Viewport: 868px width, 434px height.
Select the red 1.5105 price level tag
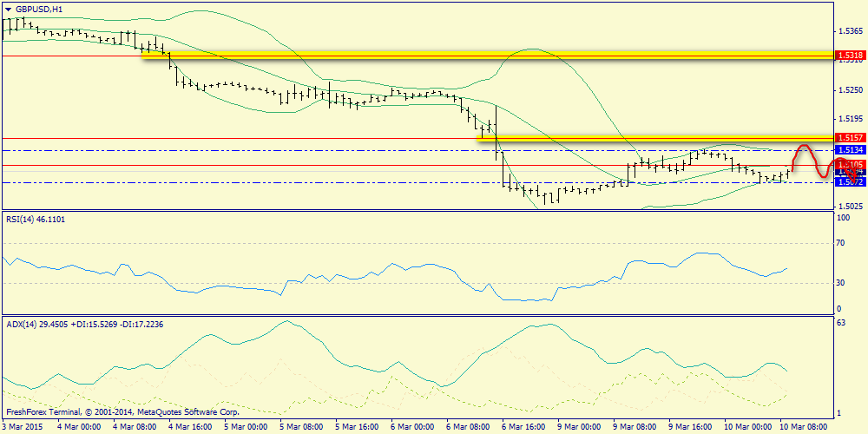coord(850,165)
